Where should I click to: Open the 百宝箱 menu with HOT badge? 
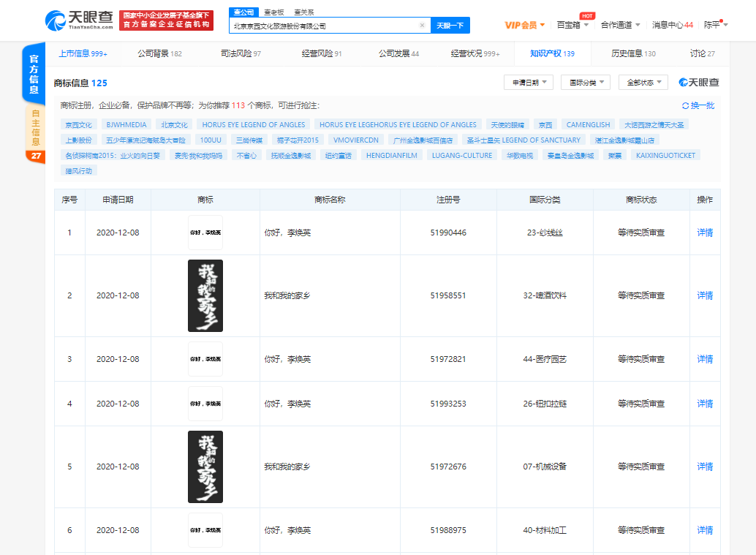pyautogui.click(x=572, y=25)
